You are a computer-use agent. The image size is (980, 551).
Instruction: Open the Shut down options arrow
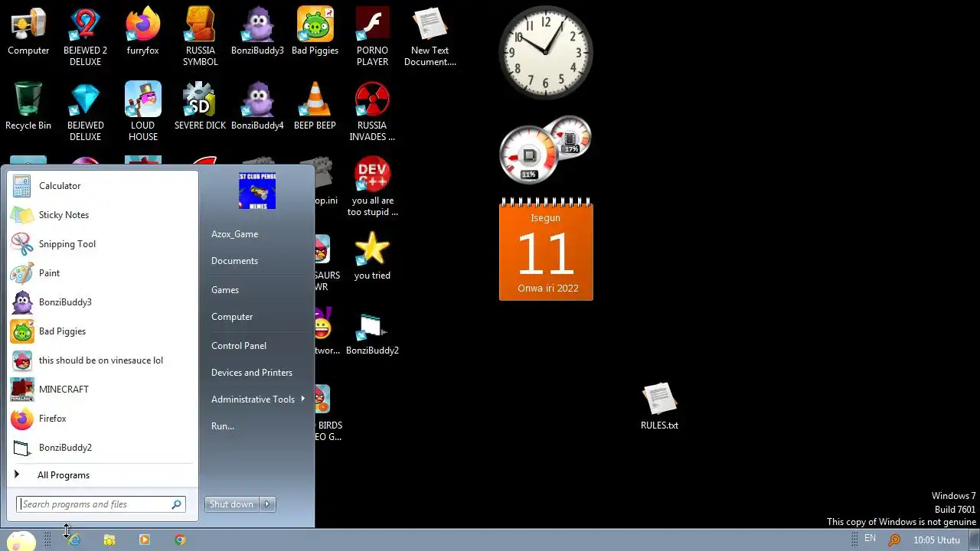267,504
